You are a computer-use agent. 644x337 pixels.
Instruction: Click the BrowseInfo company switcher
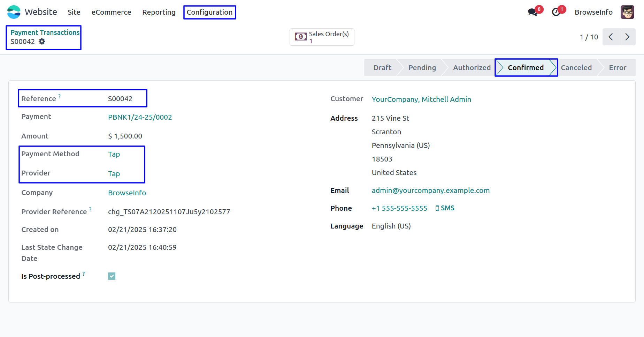tap(593, 12)
